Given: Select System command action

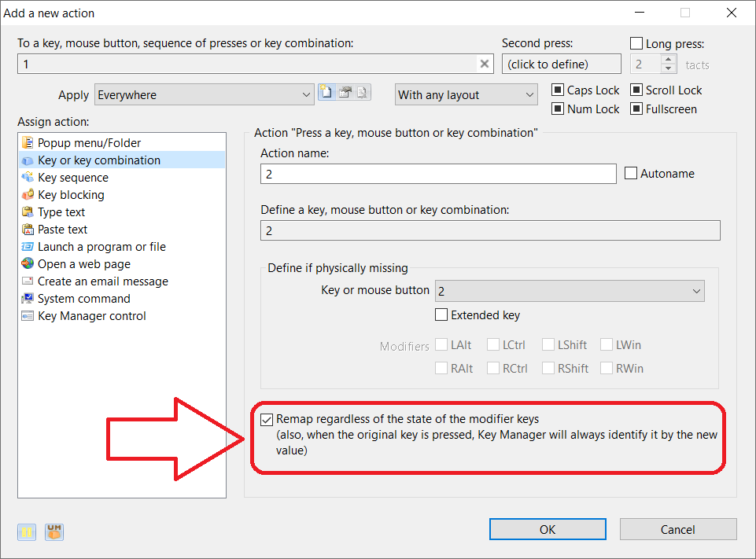Looking at the screenshot, I should tap(122, 298).
